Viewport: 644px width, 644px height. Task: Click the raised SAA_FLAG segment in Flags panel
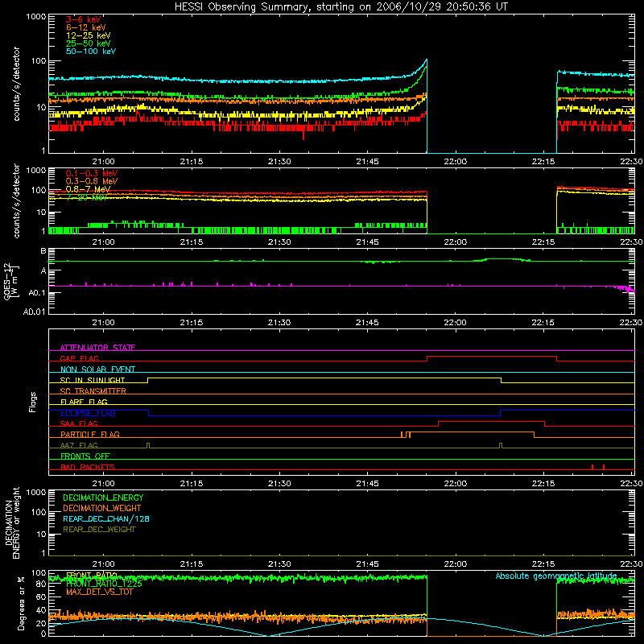click(x=491, y=422)
